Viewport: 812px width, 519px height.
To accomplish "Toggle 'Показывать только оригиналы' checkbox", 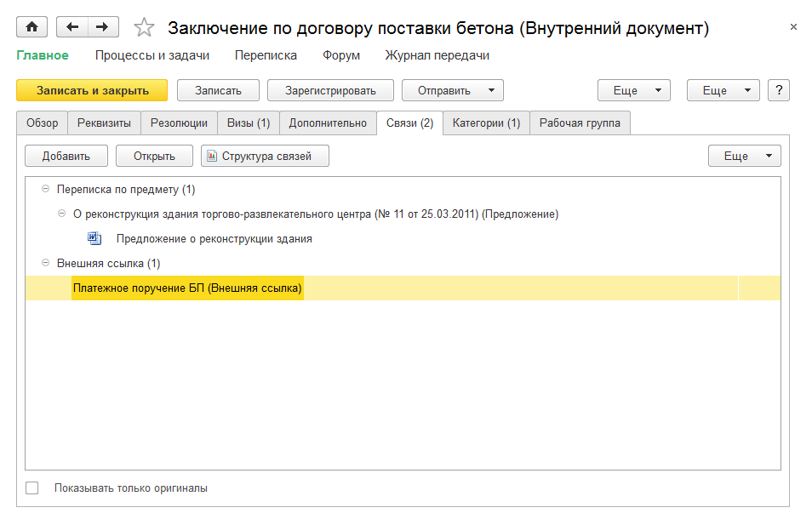I will (x=32, y=488).
